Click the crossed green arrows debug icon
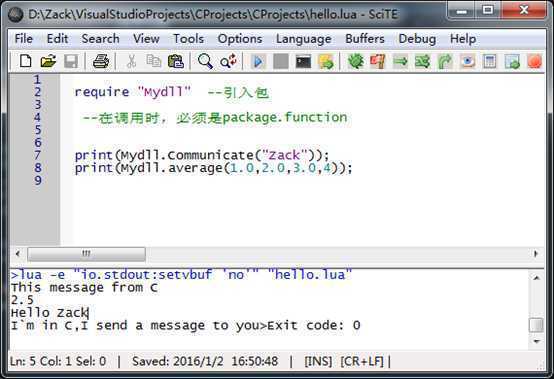Image resolution: width=554 pixels, height=379 pixels. point(423,61)
